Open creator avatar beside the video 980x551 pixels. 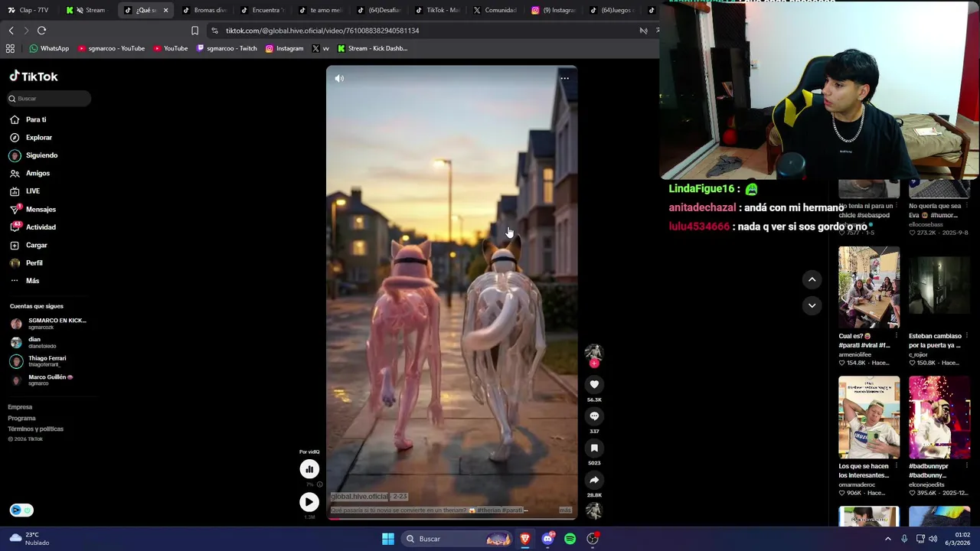point(594,352)
